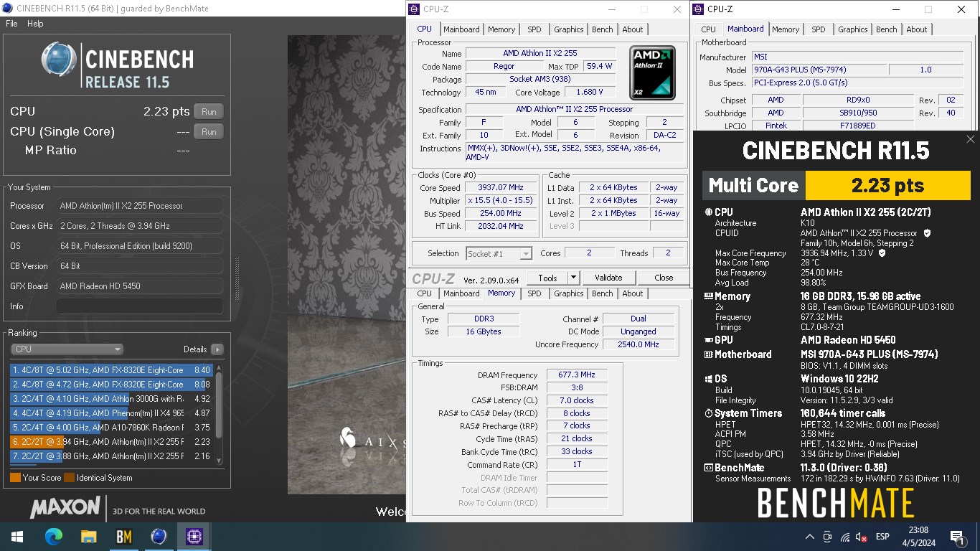This screenshot has width=980, height=551.
Task: Open the Tools dropdown arrow in CPU-Z
Action: point(573,278)
